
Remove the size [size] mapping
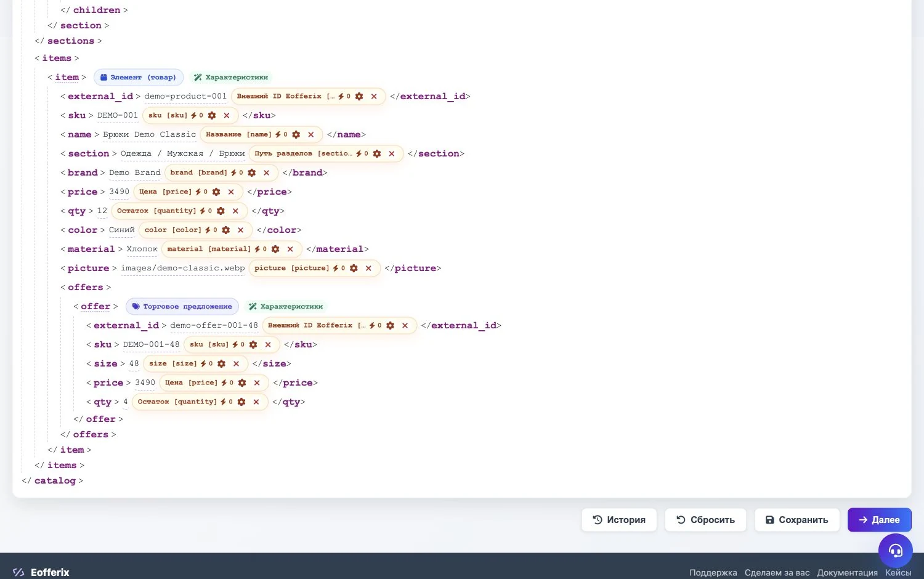(236, 364)
